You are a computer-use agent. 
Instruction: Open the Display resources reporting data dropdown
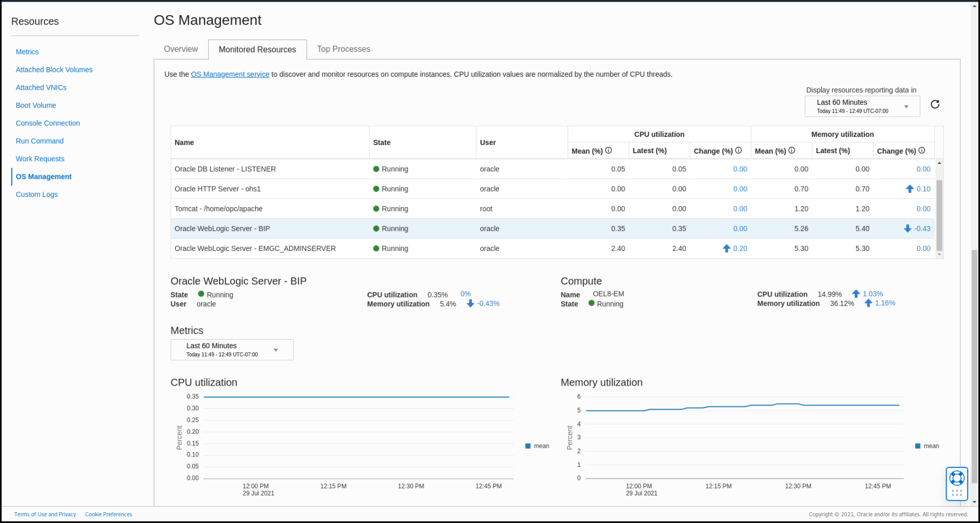(x=862, y=106)
